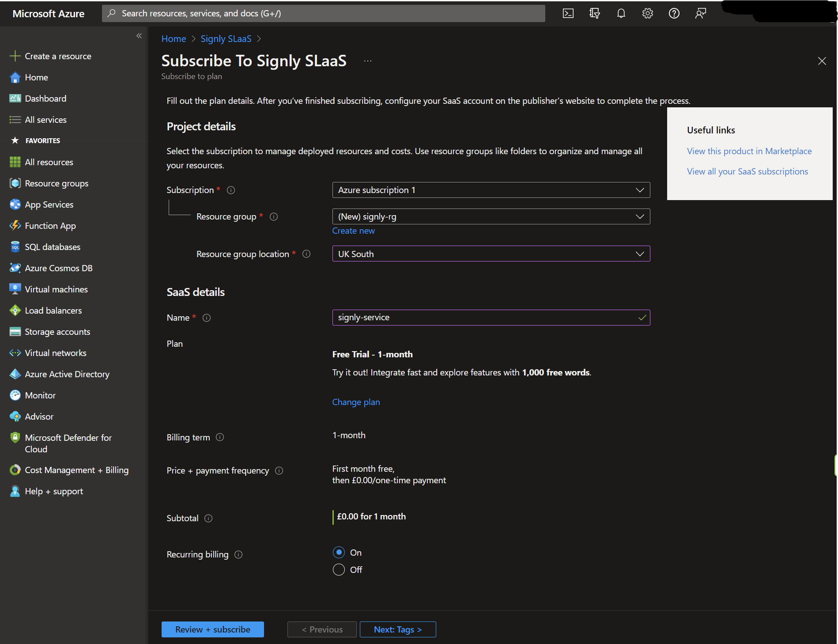
Task: Click the Resource groups cube icon
Action: coord(15,183)
